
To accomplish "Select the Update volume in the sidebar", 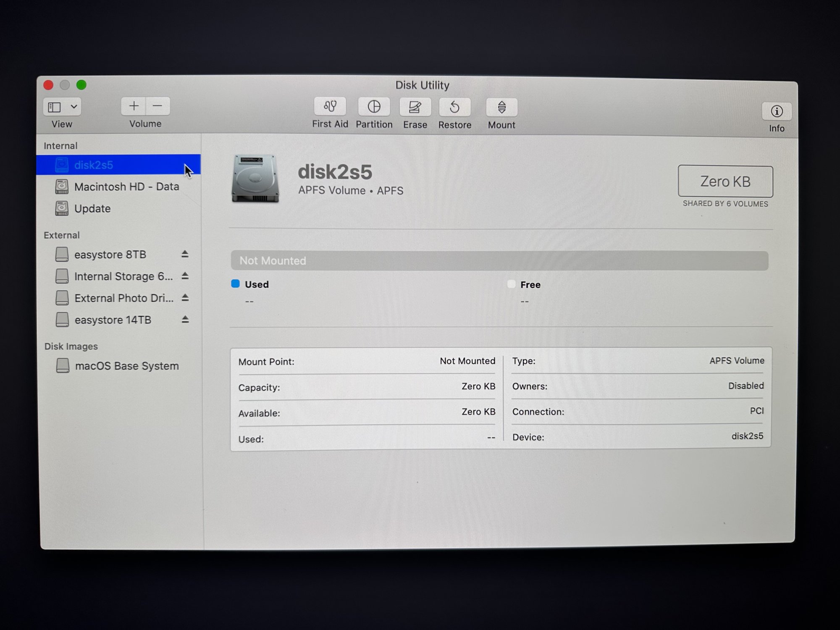I will click(x=92, y=208).
